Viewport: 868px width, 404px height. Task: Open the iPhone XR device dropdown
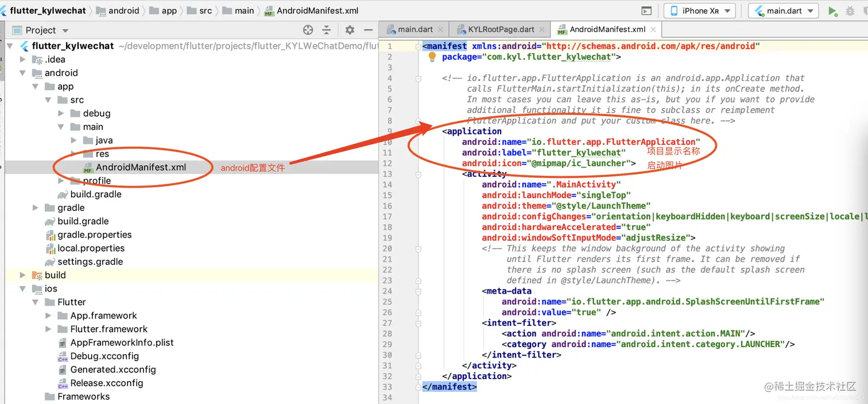699,11
